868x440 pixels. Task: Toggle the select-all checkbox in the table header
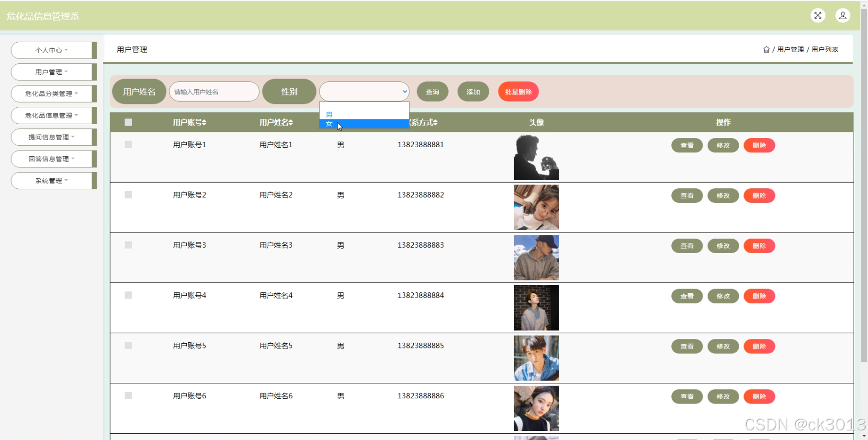click(128, 122)
